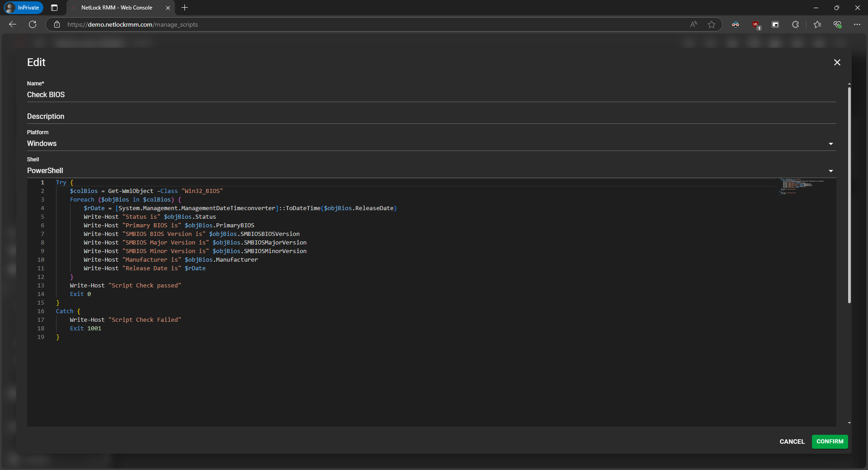Open Browser essentials heart icon
The width and height of the screenshot is (868, 470).
tap(837, 24)
